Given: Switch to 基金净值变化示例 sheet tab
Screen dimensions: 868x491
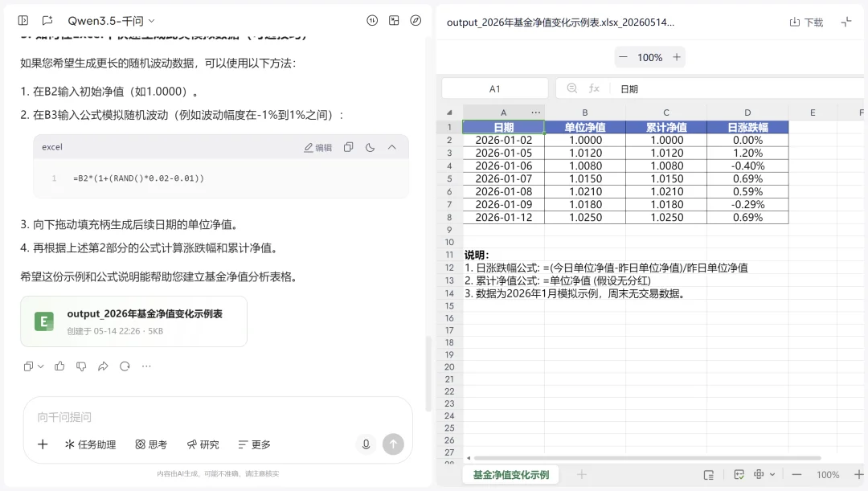Looking at the screenshot, I should [511, 475].
